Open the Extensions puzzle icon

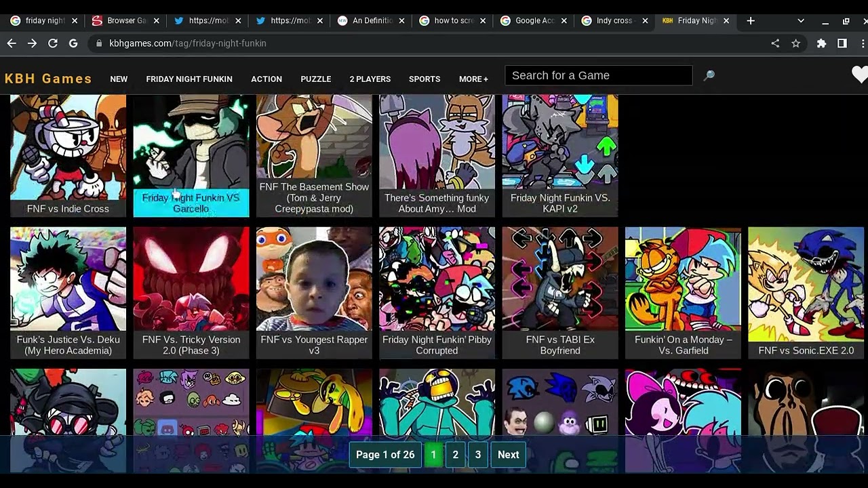click(x=821, y=43)
